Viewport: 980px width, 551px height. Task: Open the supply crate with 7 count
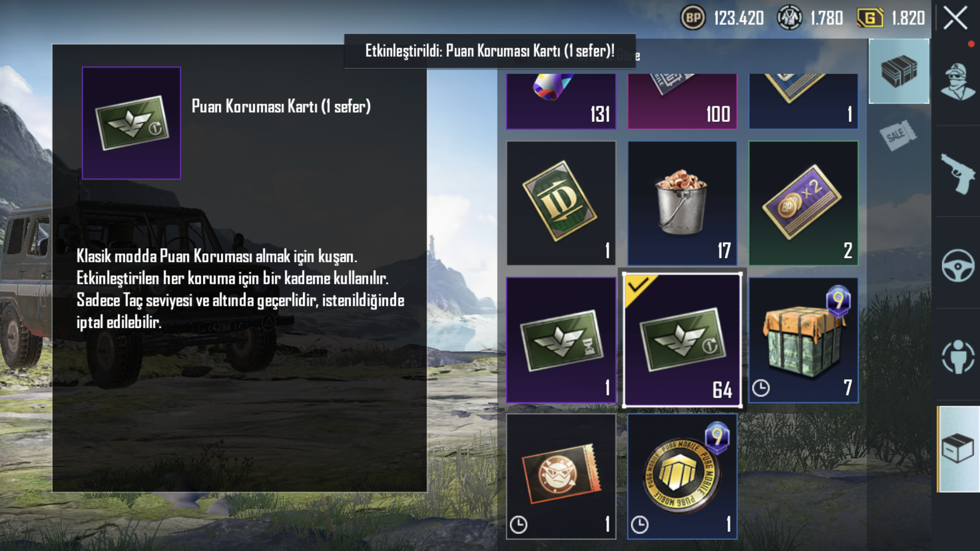[803, 340]
